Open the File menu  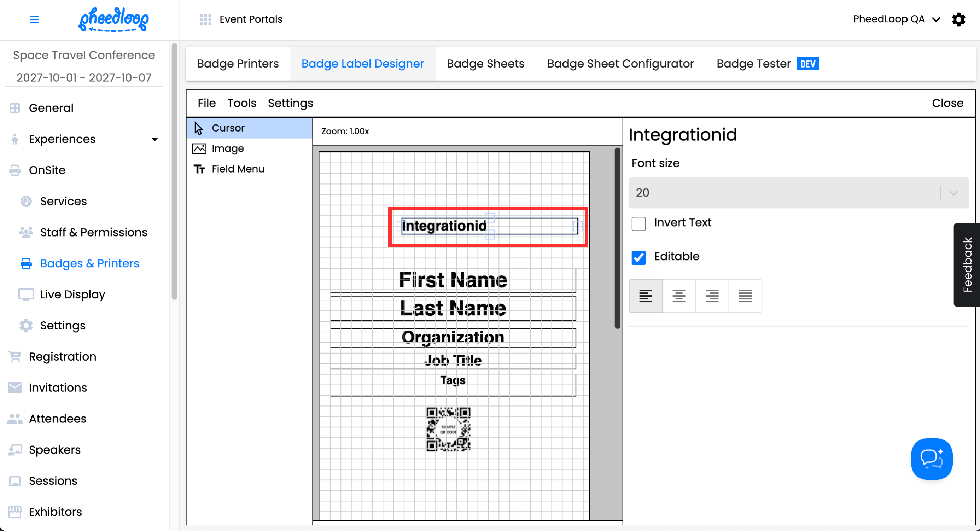[x=206, y=103]
